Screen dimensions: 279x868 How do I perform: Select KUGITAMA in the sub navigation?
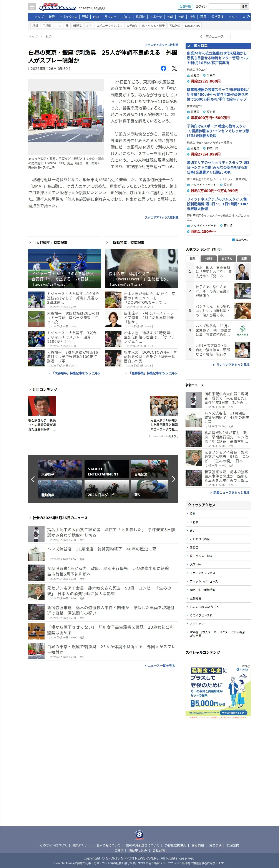pyautogui.click(x=192, y=26)
